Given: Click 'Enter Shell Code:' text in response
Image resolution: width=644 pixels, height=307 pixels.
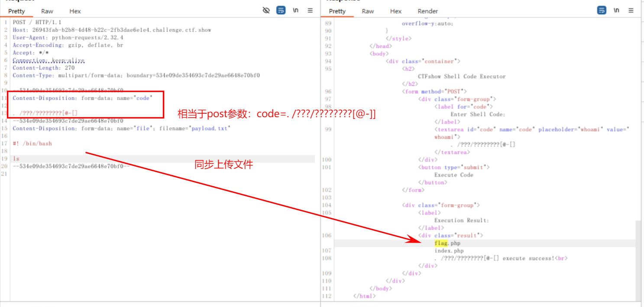Looking at the screenshot, I should pos(478,114).
